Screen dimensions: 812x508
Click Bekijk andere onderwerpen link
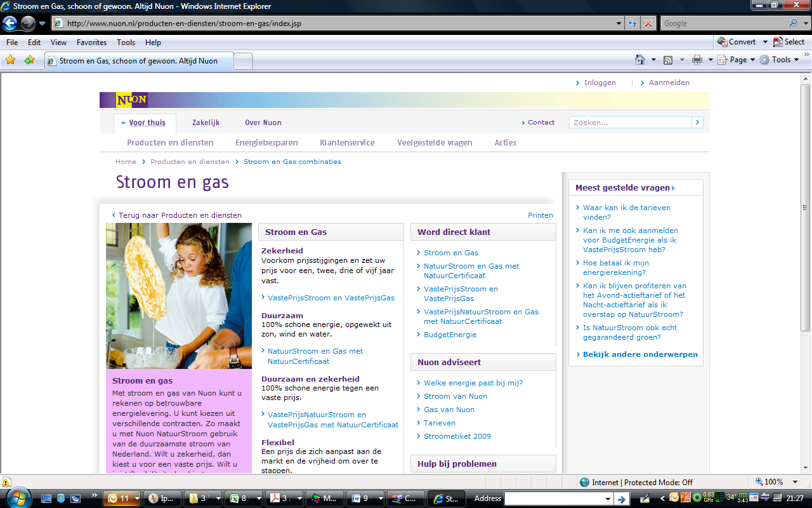pos(640,354)
